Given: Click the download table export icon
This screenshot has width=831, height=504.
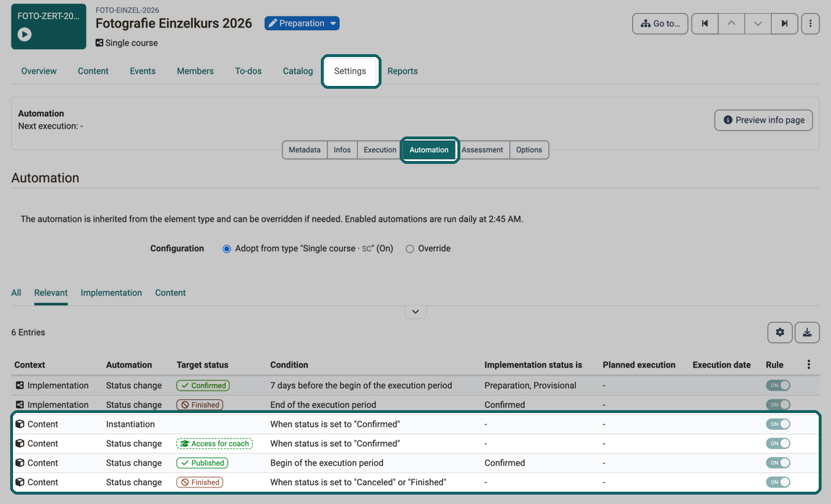Looking at the screenshot, I should (807, 332).
